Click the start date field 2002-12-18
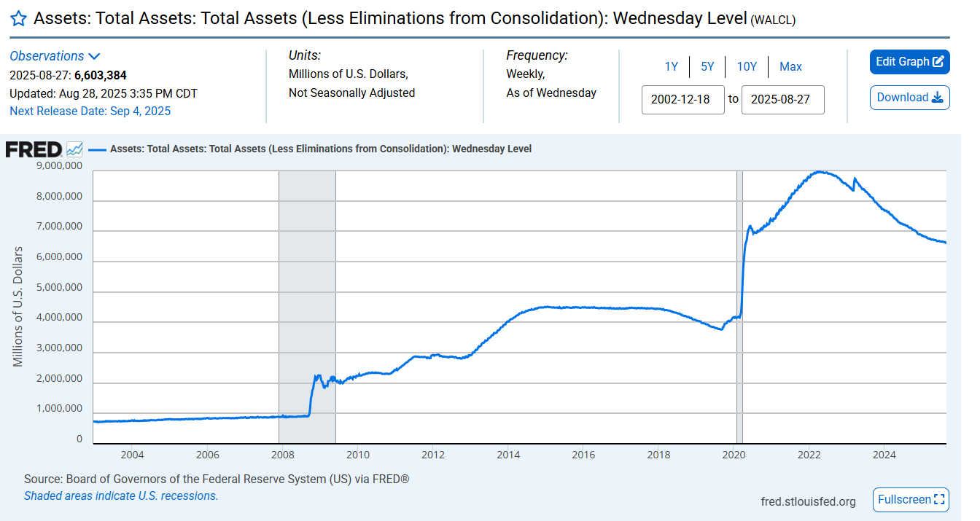The height and width of the screenshot is (521, 980). coord(682,100)
